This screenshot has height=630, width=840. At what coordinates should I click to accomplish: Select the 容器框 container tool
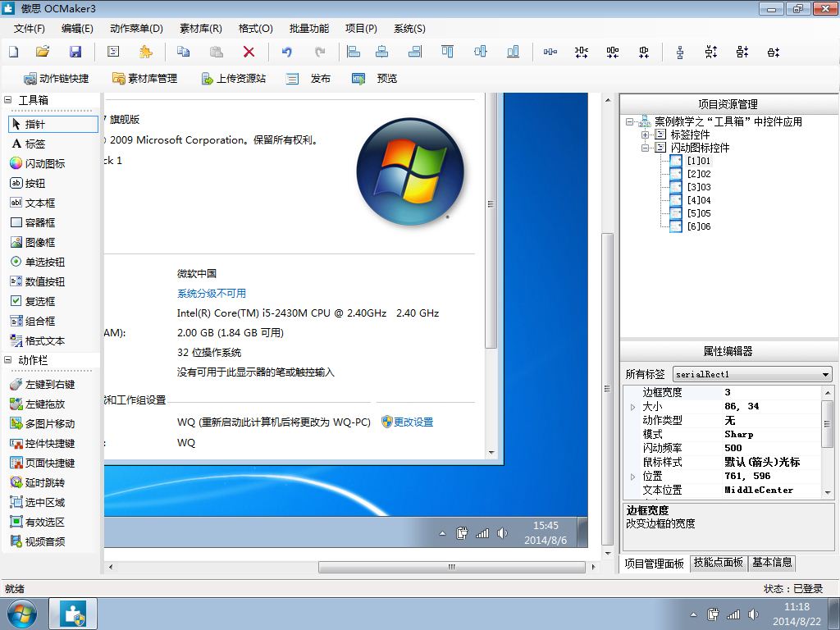(x=33, y=222)
